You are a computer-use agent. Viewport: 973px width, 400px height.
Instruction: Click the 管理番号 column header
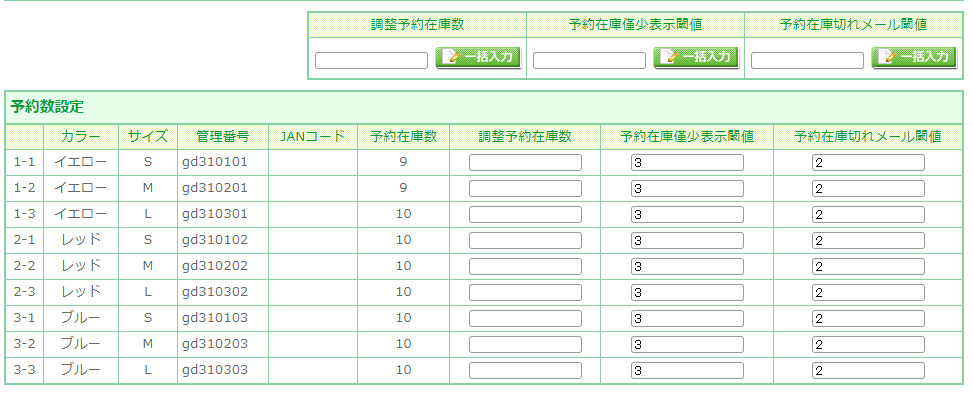pyautogui.click(x=223, y=137)
